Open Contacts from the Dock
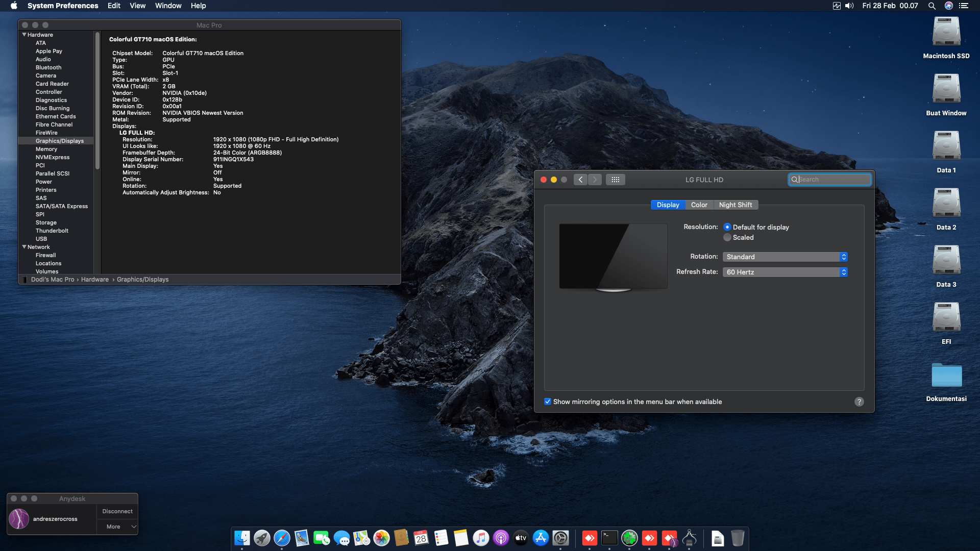The width and height of the screenshot is (980, 551). [401, 538]
